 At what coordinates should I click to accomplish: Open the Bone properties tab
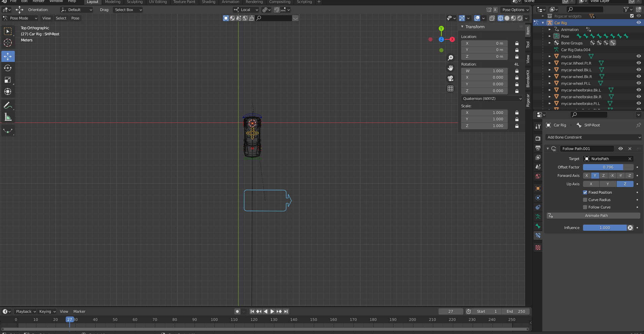(x=538, y=226)
